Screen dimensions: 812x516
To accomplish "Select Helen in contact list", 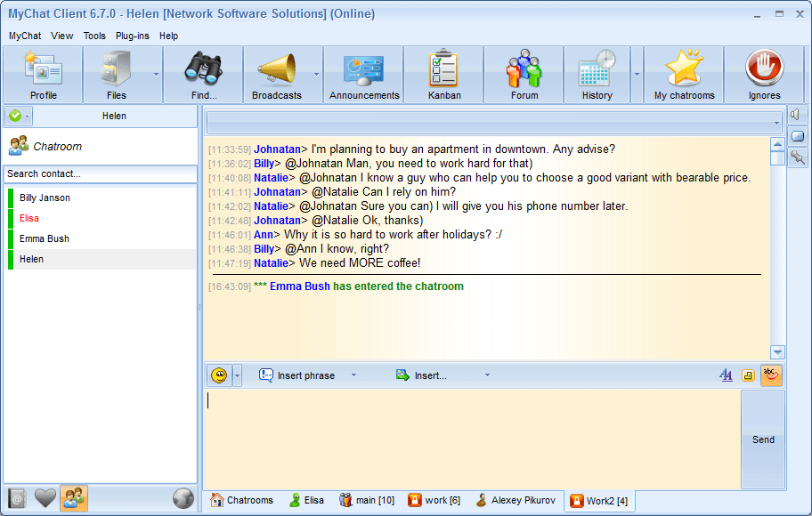I will click(x=101, y=259).
